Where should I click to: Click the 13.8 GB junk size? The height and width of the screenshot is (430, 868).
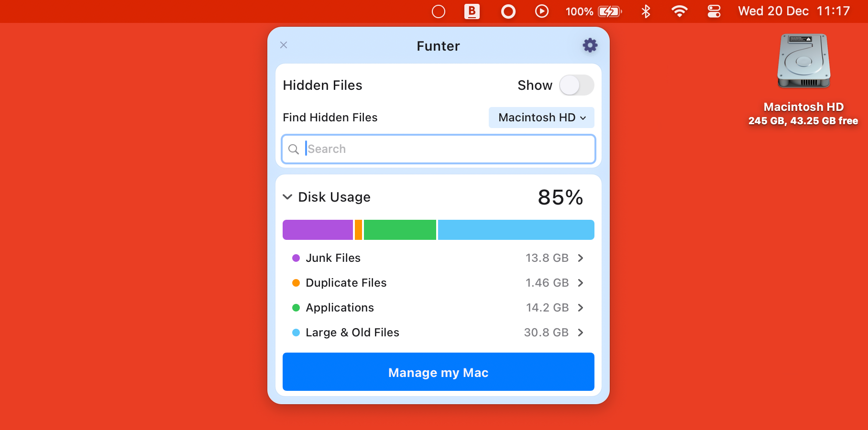547,258
